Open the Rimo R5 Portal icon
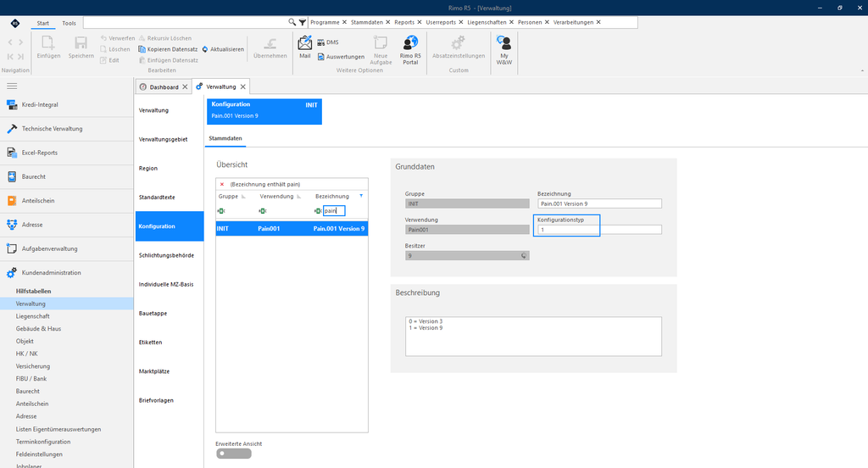Screen dimensions: 868x468 point(410,42)
